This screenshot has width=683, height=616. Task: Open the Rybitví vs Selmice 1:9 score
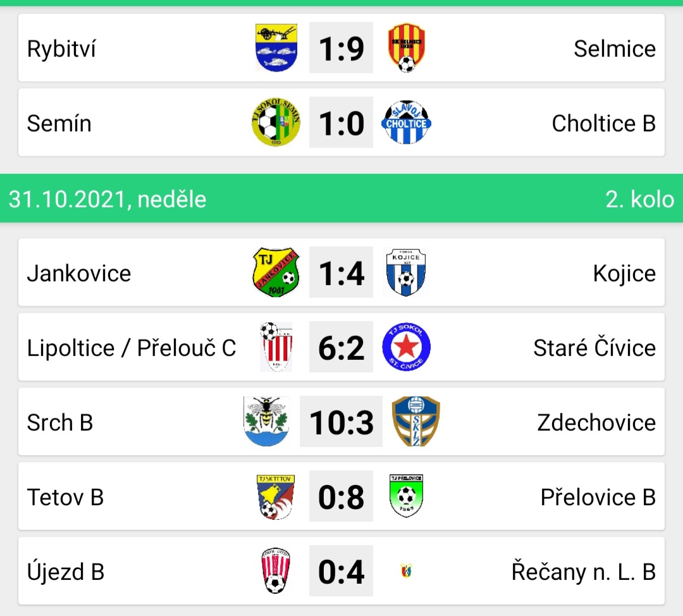[x=341, y=48]
